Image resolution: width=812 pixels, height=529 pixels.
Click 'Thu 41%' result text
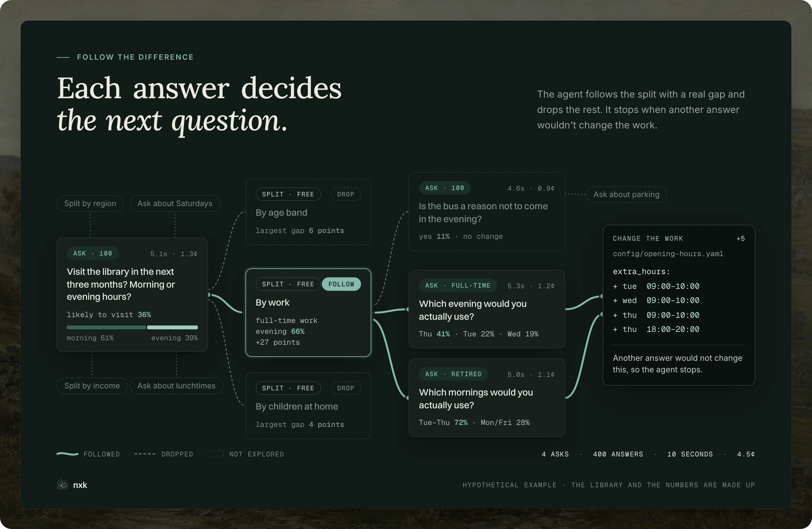434,334
